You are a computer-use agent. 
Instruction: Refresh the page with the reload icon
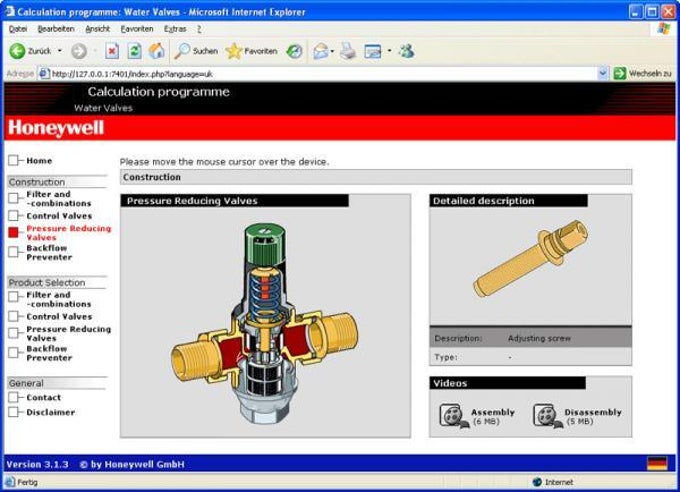point(134,51)
